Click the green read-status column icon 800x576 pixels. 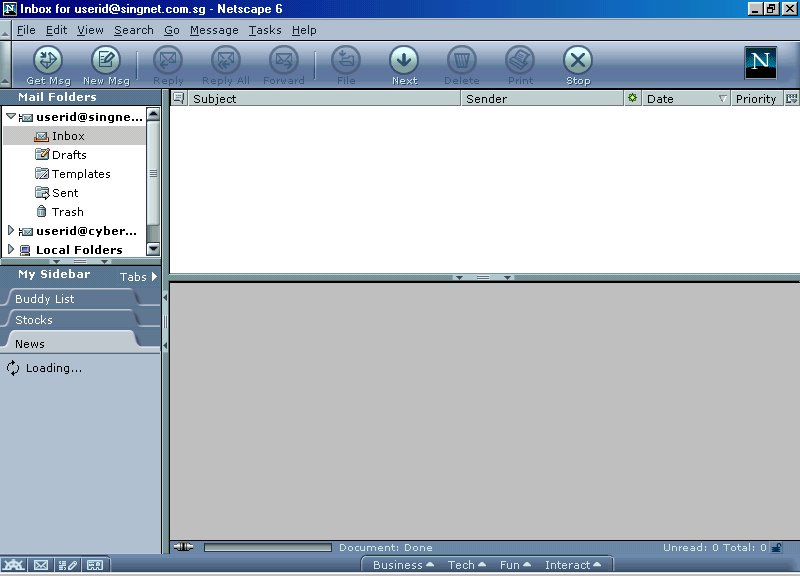[x=632, y=98]
